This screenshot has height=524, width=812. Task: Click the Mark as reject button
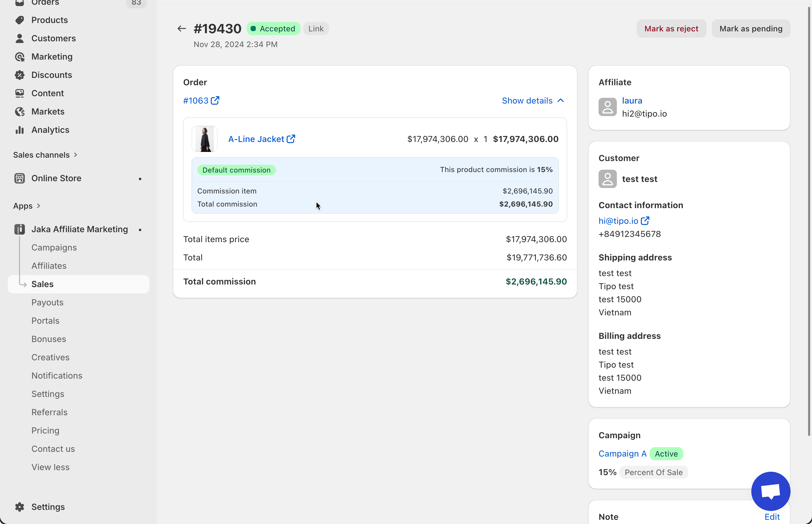coord(671,29)
